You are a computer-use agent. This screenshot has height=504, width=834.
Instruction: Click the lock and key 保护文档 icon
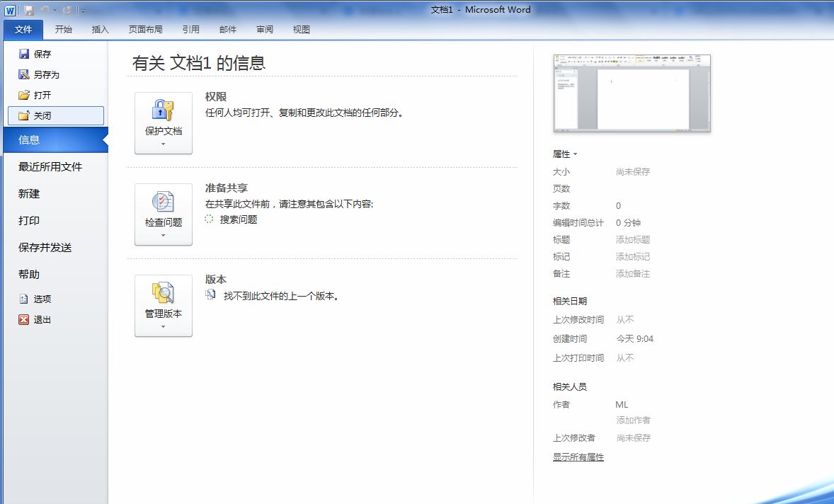click(x=163, y=110)
